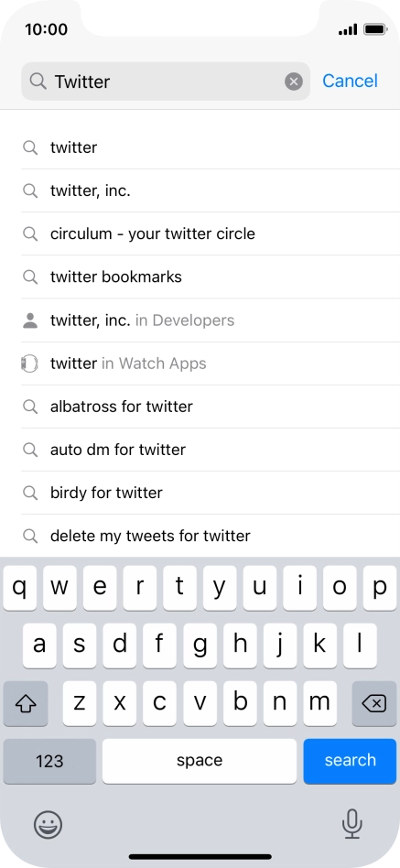Toggle the shift key

tap(26, 703)
